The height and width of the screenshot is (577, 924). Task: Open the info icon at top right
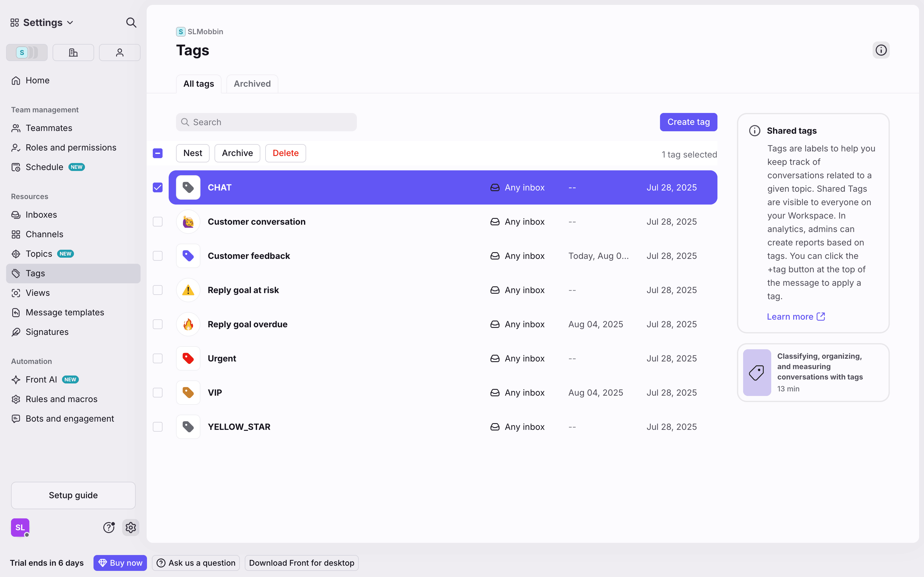881,50
